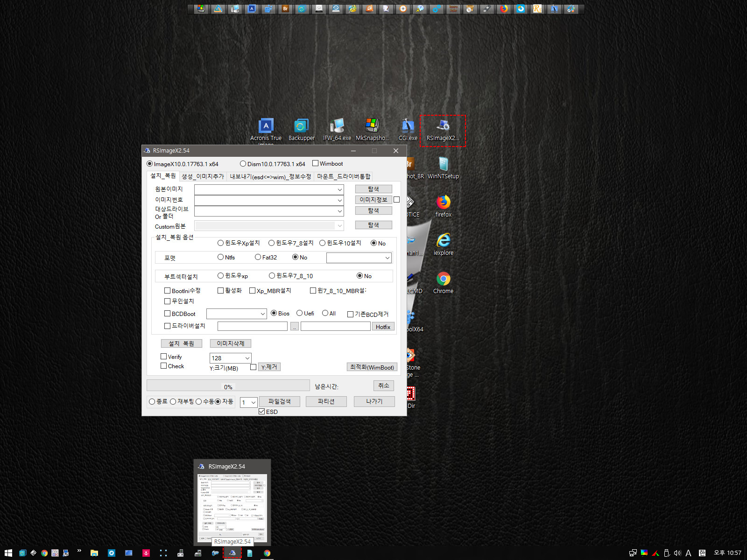Click Firefox icon in top dock
This screenshot has width=747, height=560.
pos(504,9)
